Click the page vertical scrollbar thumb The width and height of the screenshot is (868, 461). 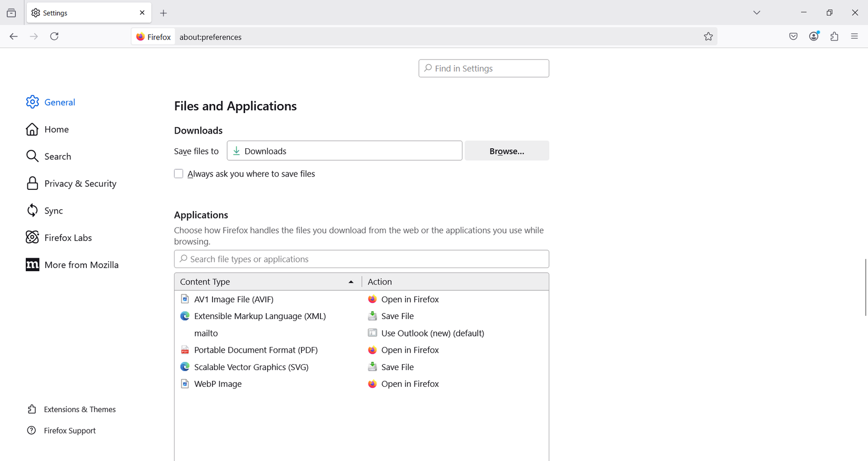point(865,287)
